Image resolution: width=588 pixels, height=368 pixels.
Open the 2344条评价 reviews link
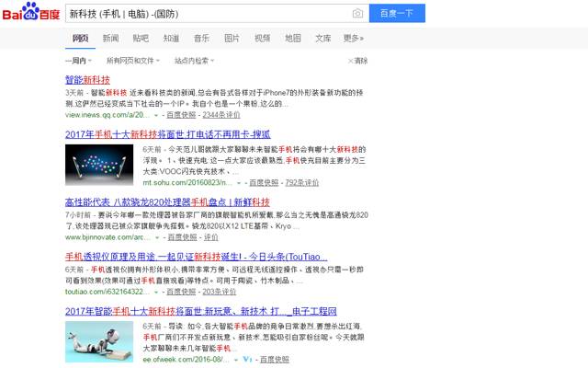coord(221,115)
